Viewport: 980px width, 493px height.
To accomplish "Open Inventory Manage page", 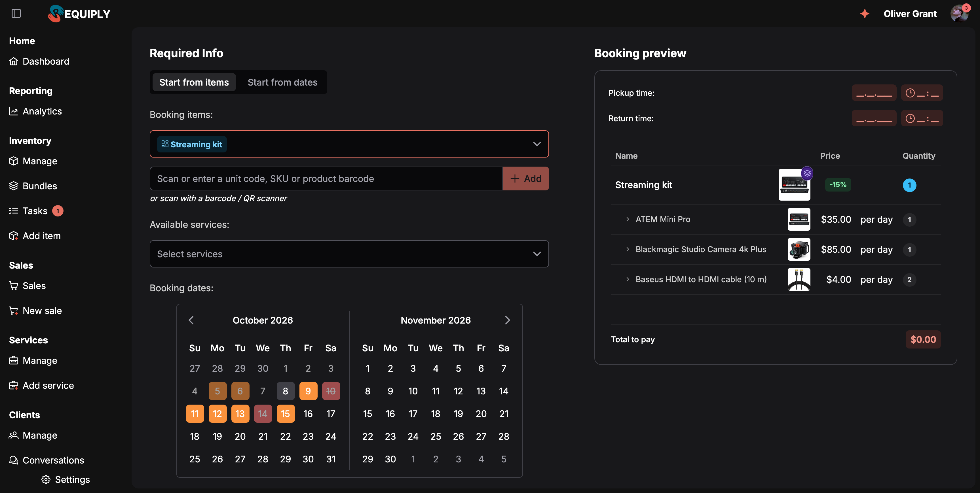I will click(x=33, y=161).
